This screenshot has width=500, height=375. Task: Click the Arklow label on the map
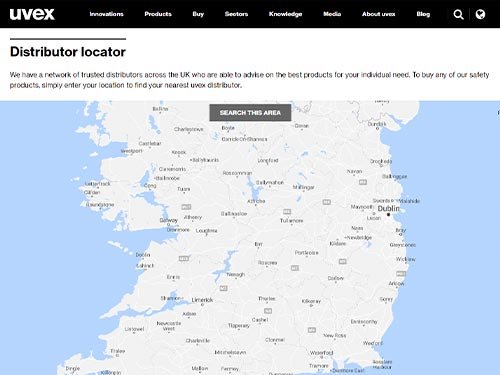[x=396, y=283]
